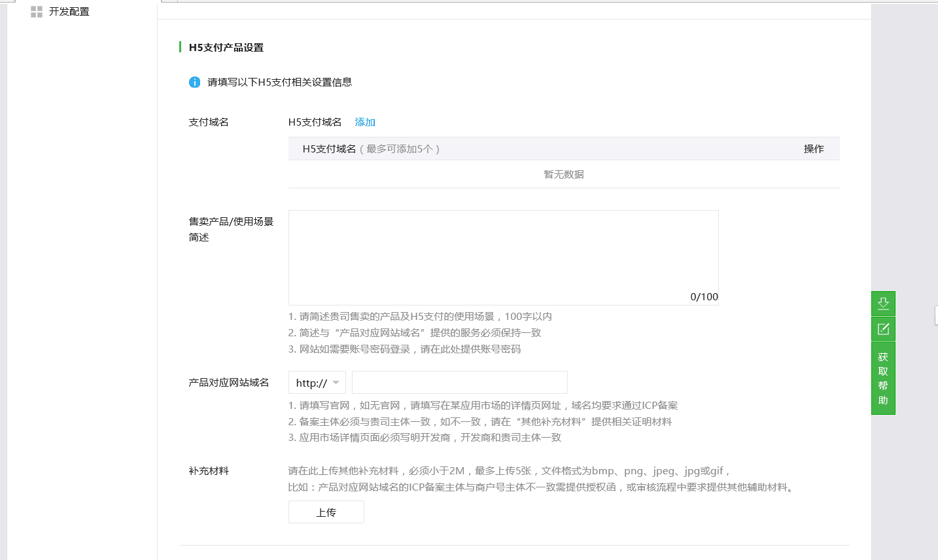Viewport: 938px width, 560px height.
Task: Open the 获取帮助 help panel
Action: (882, 378)
